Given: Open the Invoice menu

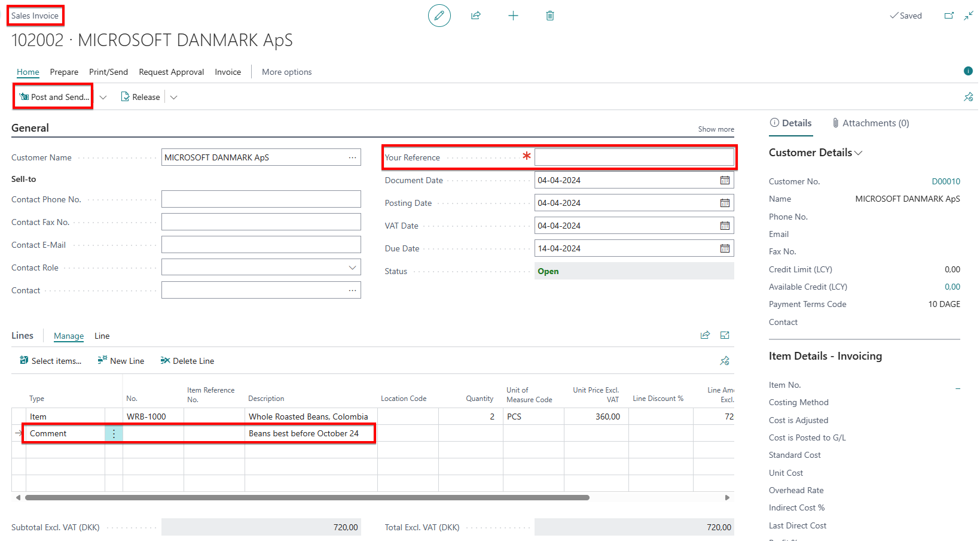Looking at the screenshot, I should coord(228,72).
